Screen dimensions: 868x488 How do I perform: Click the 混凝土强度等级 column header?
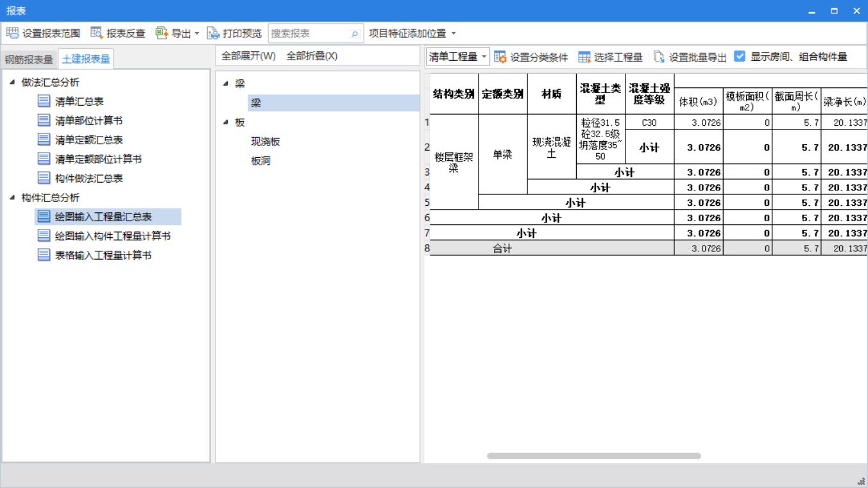649,94
